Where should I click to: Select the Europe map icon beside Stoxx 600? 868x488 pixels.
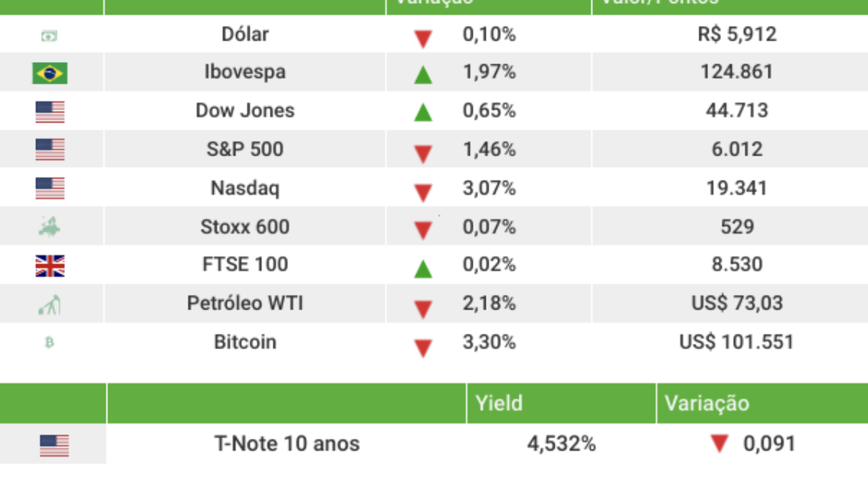click(x=50, y=226)
